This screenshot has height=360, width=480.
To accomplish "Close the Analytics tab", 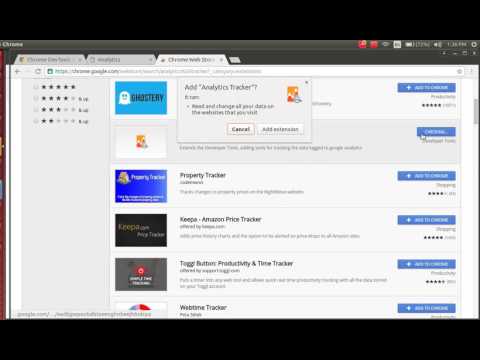I will click(150, 60).
